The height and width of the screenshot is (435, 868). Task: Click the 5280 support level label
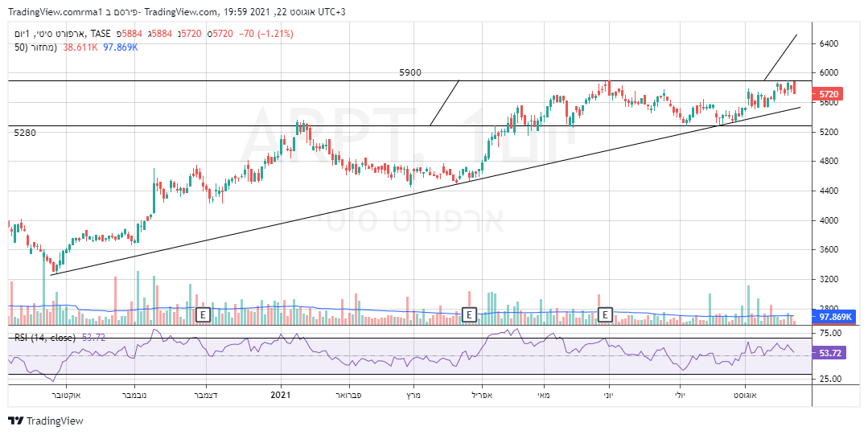pyautogui.click(x=25, y=133)
